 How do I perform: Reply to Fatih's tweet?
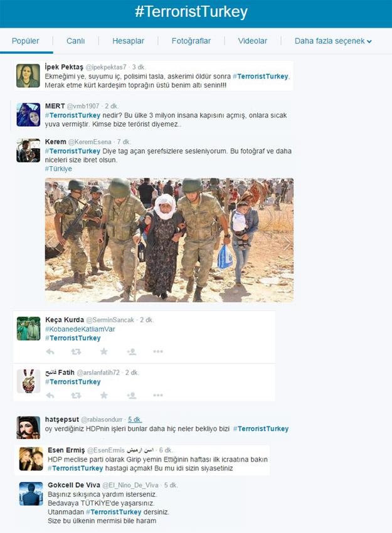click(x=50, y=395)
